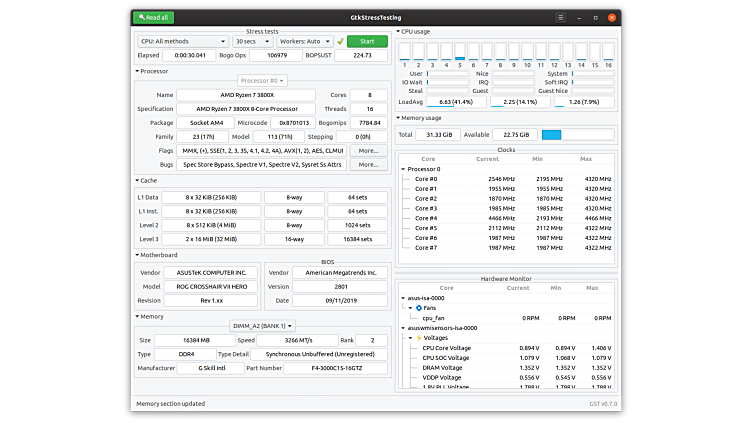The height and width of the screenshot is (423, 752).
Task: Show more CPU flags
Action: (x=367, y=150)
